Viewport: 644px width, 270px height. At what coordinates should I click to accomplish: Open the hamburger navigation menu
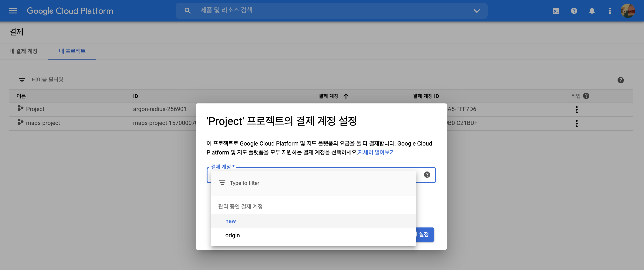[13, 11]
